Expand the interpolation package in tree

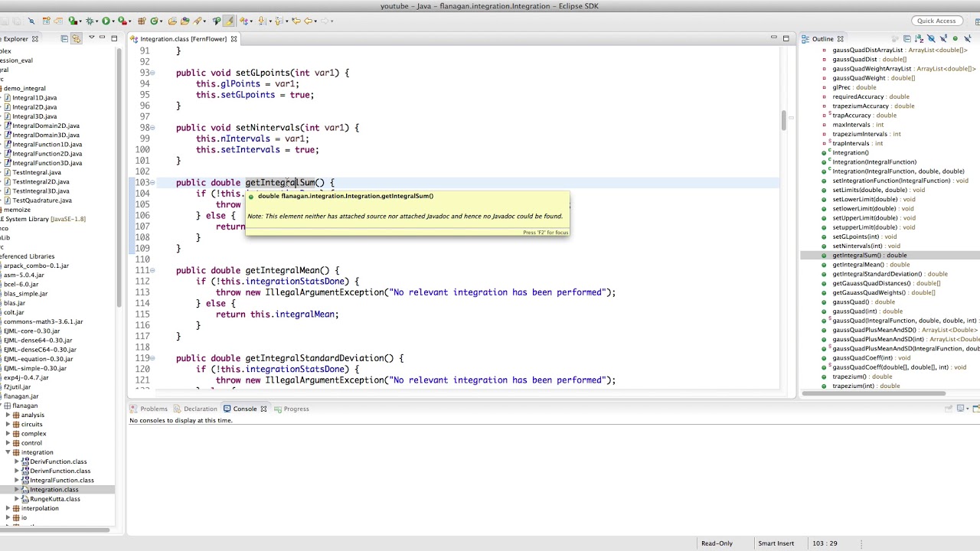(x=8, y=508)
